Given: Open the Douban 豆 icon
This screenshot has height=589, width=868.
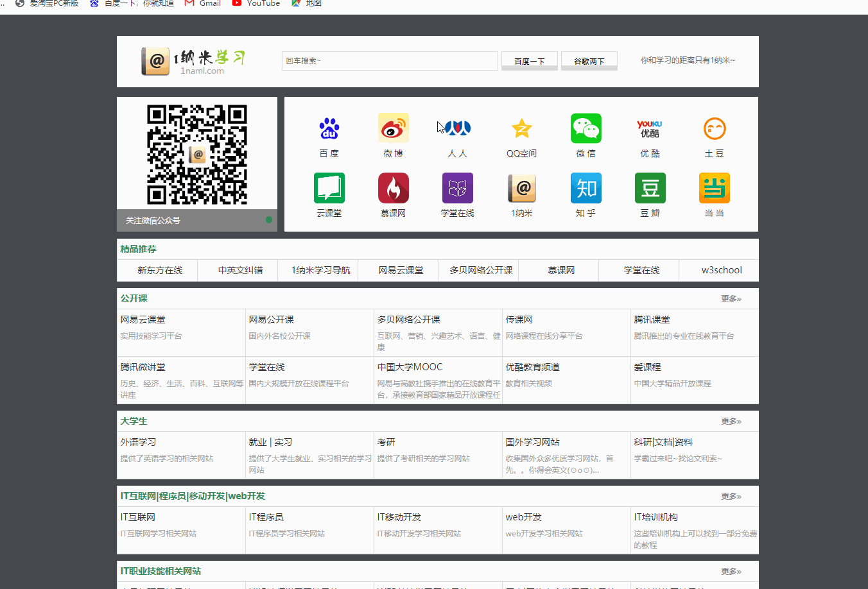Looking at the screenshot, I should point(650,189).
